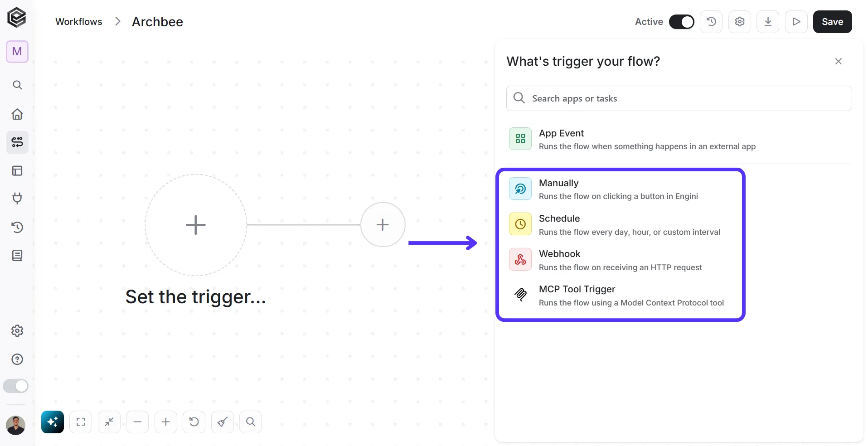Open the Workflows sidebar icon

[17, 142]
